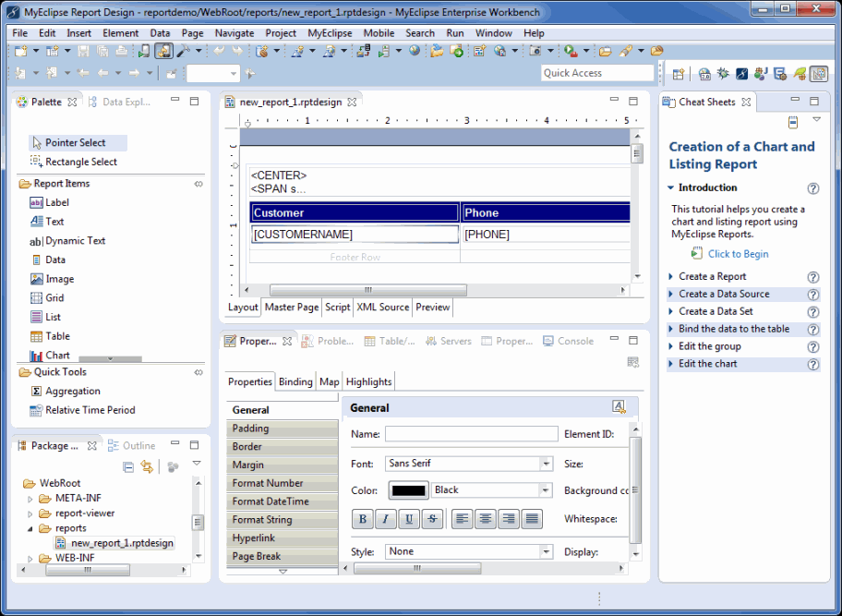Image resolution: width=842 pixels, height=616 pixels.
Task: Open the Create a Data Source step
Action: point(724,294)
